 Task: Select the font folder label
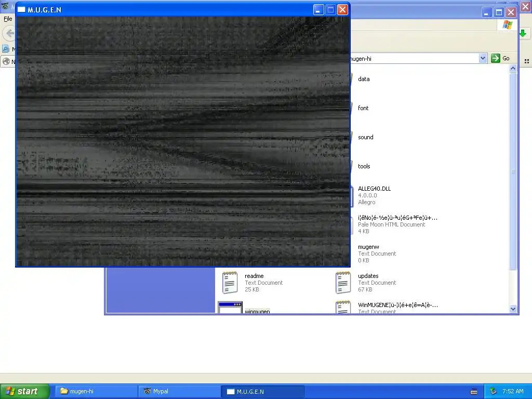coord(363,108)
